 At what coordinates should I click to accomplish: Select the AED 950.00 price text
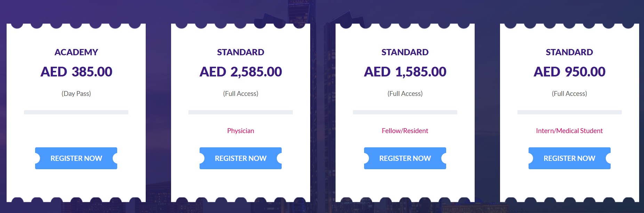[x=570, y=72]
